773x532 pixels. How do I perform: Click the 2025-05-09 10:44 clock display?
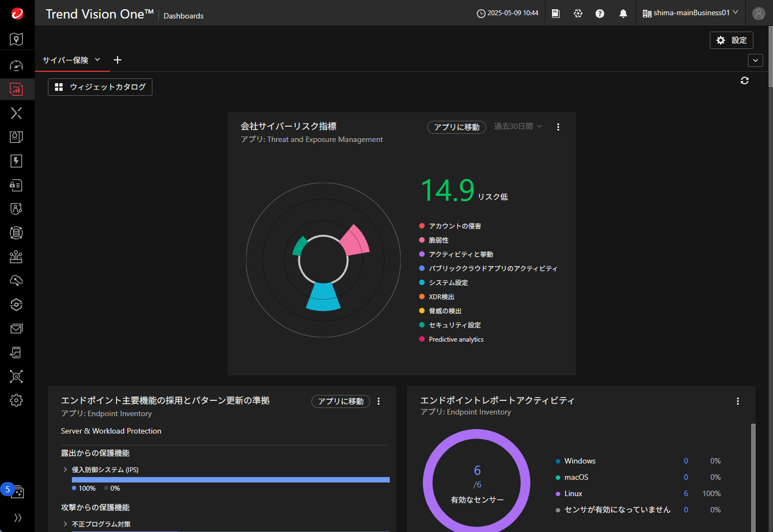[507, 13]
